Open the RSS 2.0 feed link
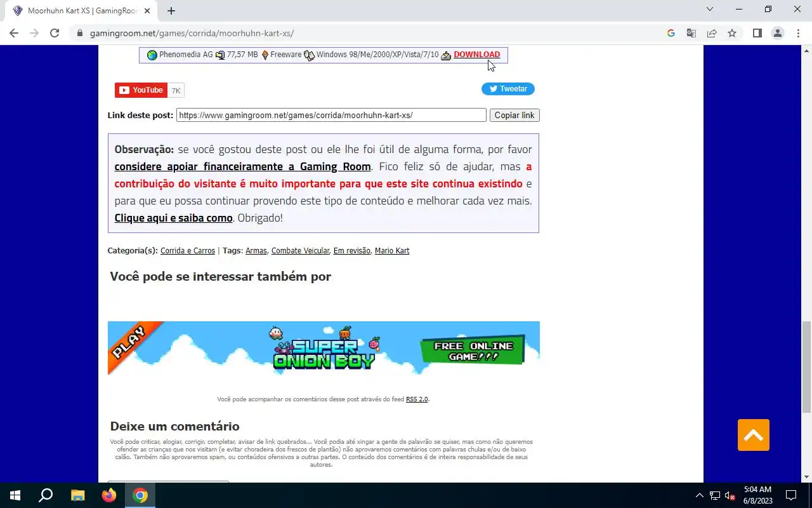This screenshot has width=812, height=508. tap(417, 399)
